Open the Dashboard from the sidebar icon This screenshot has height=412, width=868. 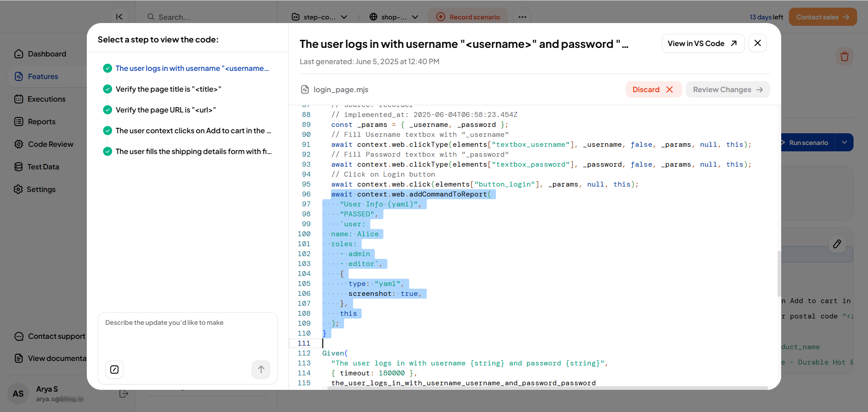[19, 54]
